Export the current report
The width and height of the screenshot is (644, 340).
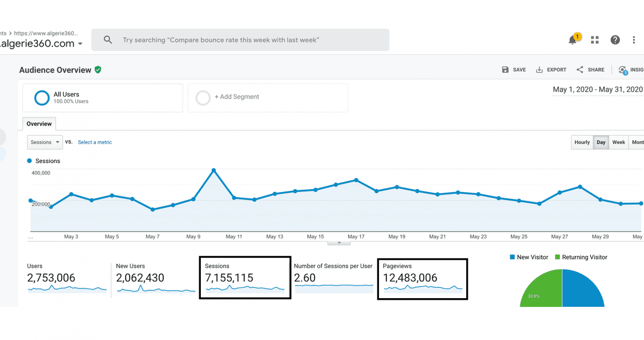(x=551, y=70)
